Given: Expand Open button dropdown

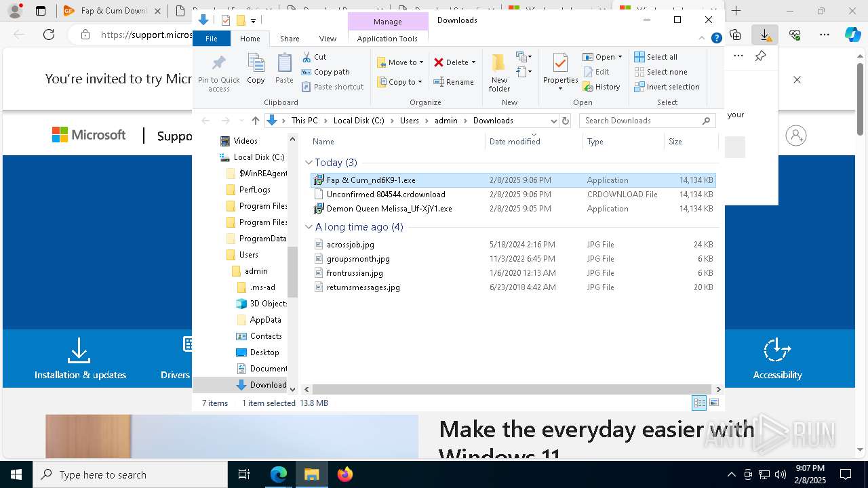Looking at the screenshot, I should (x=620, y=57).
